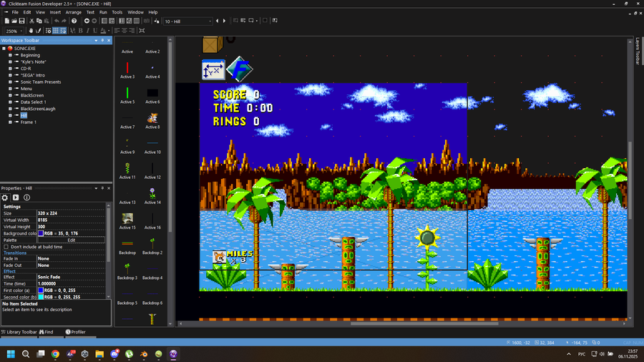Select the Active 15 picture object
The image size is (644, 362).
coord(127,218)
